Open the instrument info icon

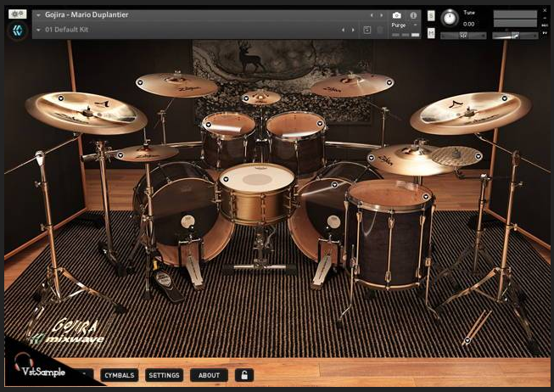point(413,15)
